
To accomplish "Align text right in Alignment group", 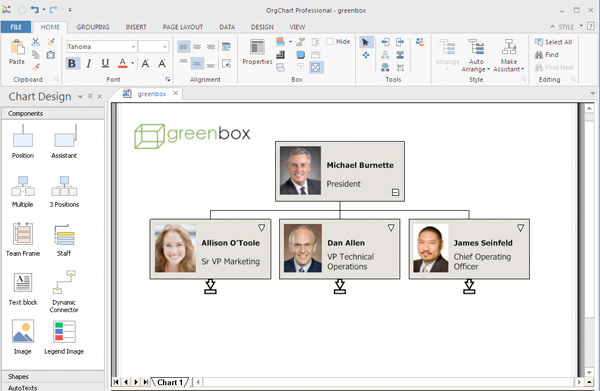I will (210, 47).
